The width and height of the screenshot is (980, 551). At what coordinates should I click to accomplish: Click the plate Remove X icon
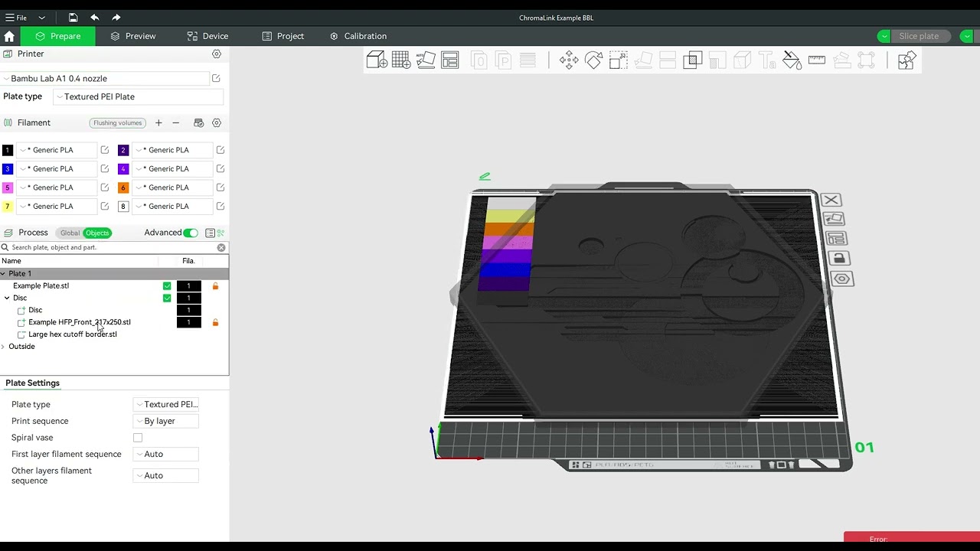tap(831, 201)
